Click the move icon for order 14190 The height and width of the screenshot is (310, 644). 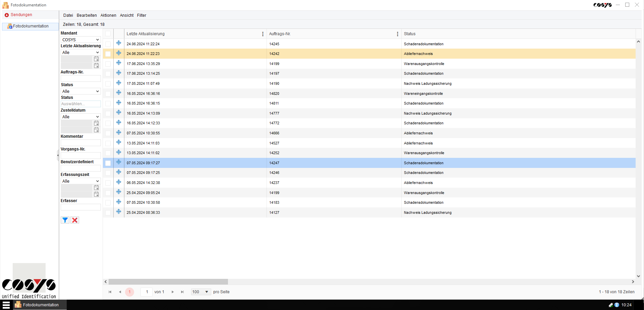click(119, 83)
